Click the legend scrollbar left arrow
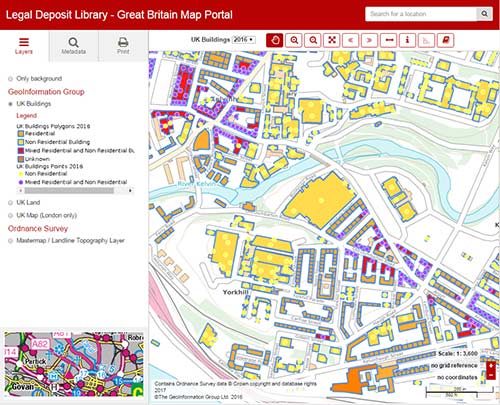Viewport: 500px width, 405px height. [21, 191]
